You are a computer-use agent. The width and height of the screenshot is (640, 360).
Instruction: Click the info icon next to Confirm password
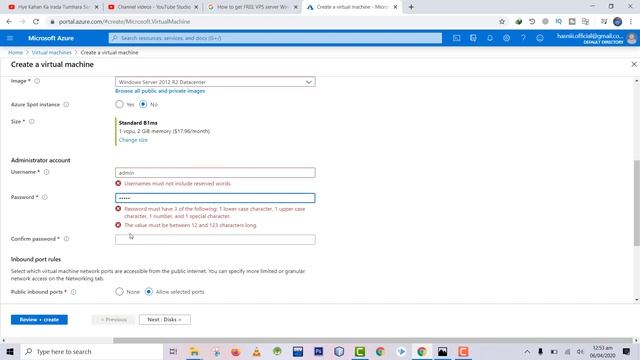(67, 239)
